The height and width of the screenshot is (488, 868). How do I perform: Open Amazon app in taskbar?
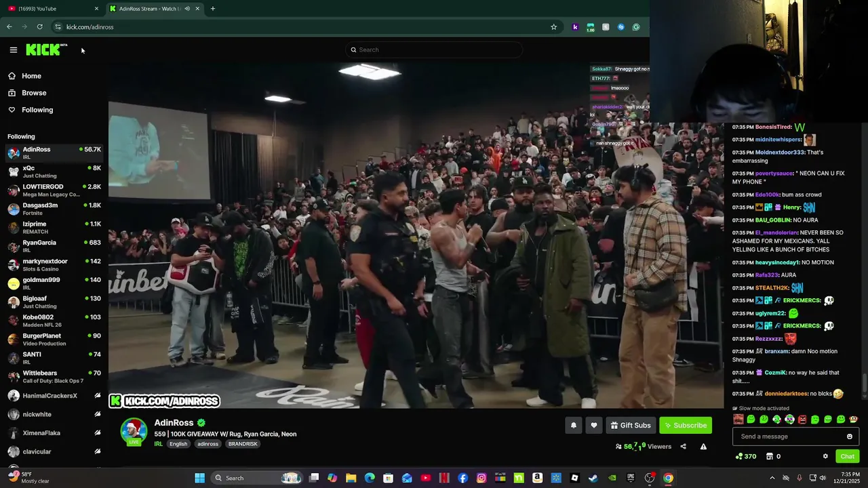[x=537, y=478]
